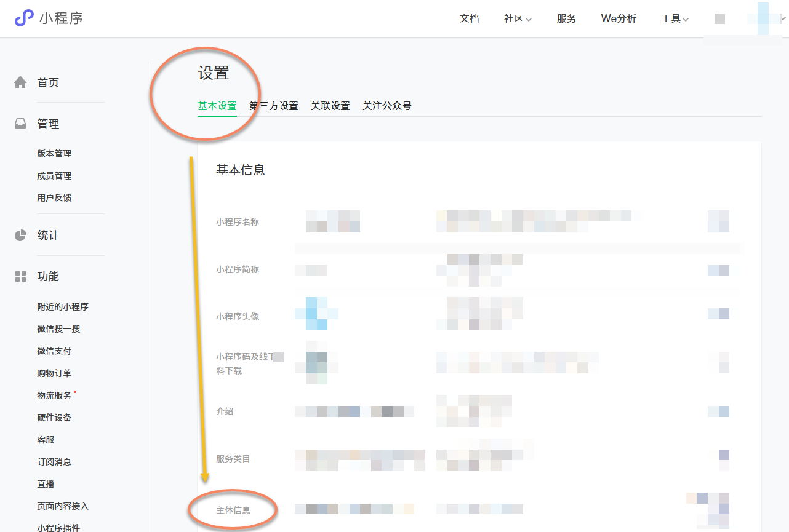Open We分析 from the top bar
This screenshot has height=532, width=789.
[619, 18]
